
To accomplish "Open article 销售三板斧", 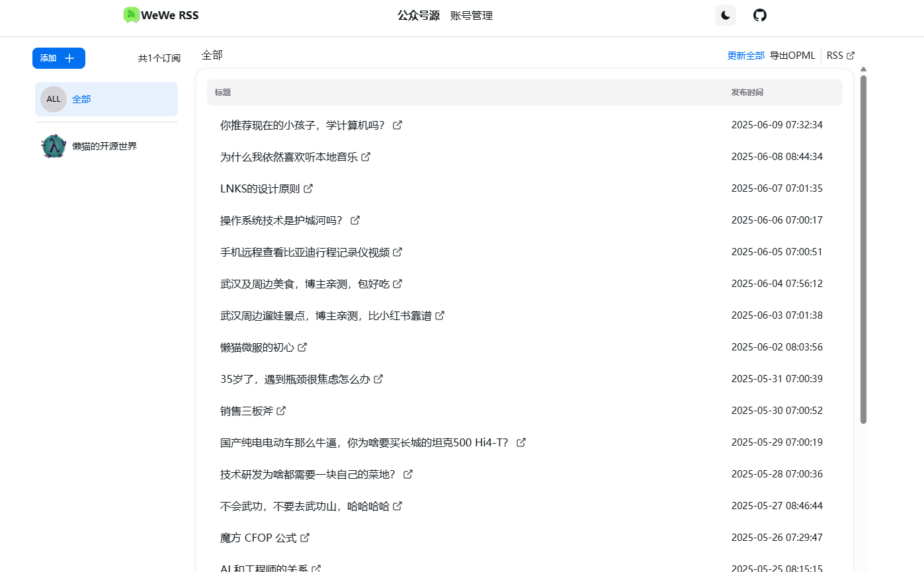I will (x=247, y=411).
